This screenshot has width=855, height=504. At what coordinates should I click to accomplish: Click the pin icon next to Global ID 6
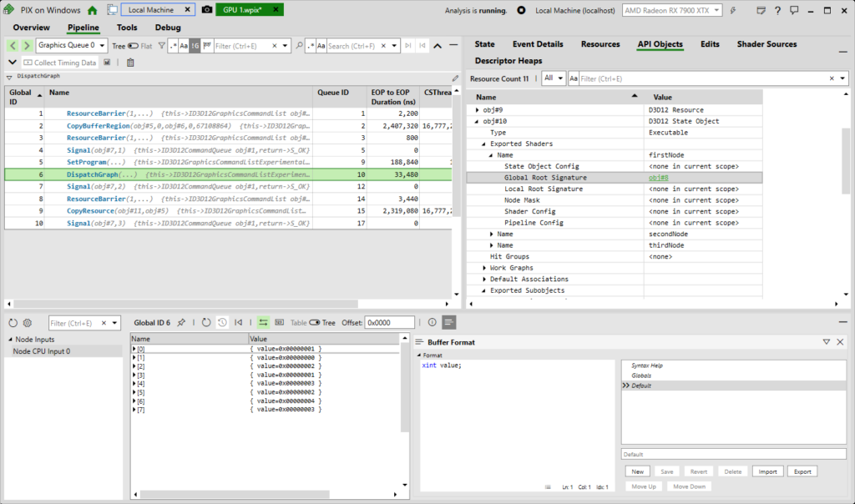[180, 322]
